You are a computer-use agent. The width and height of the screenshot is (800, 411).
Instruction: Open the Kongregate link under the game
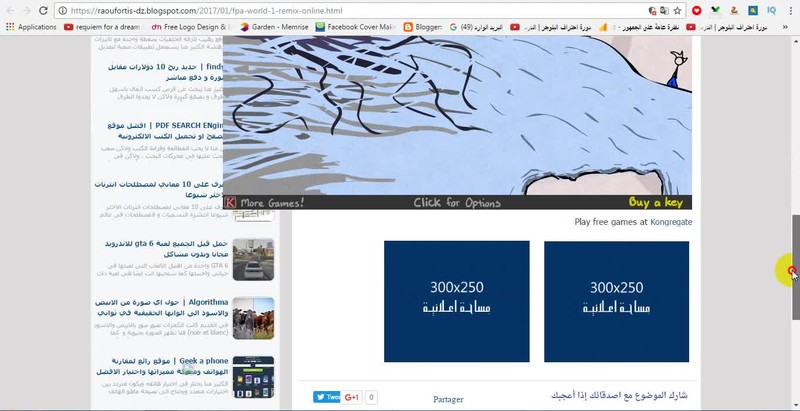(671, 222)
